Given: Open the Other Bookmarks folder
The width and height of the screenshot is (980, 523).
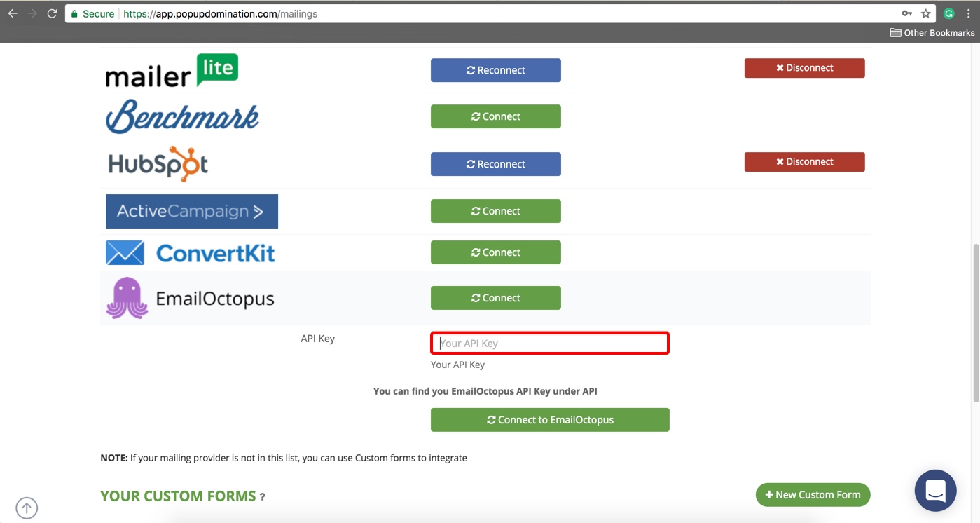Looking at the screenshot, I should point(932,32).
